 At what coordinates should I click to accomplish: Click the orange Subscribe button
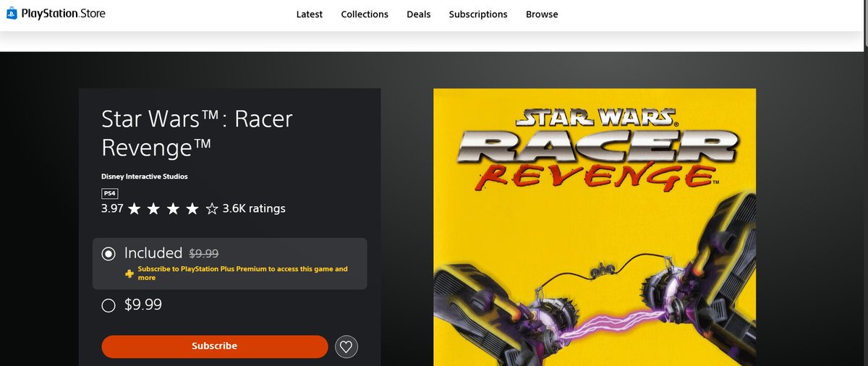pos(215,346)
